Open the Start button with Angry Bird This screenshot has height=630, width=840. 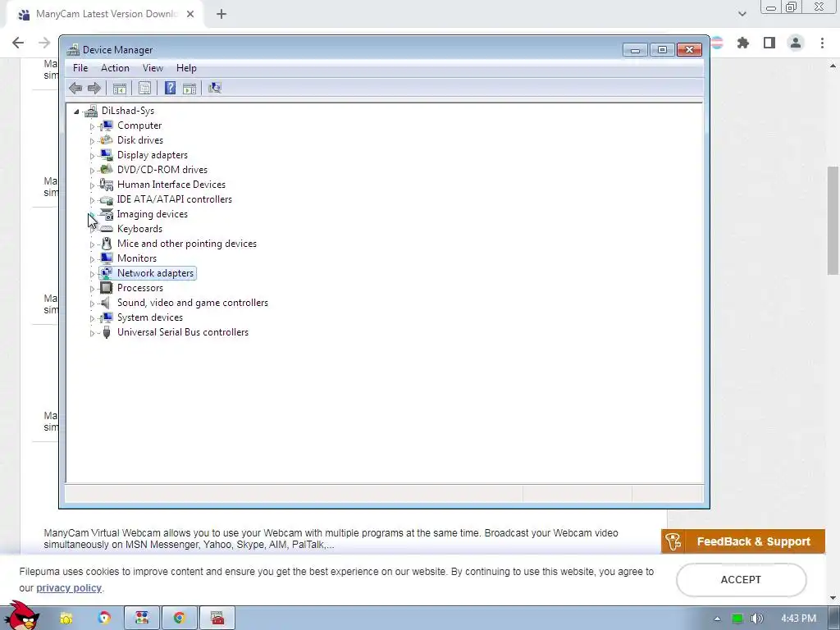[22, 616]
